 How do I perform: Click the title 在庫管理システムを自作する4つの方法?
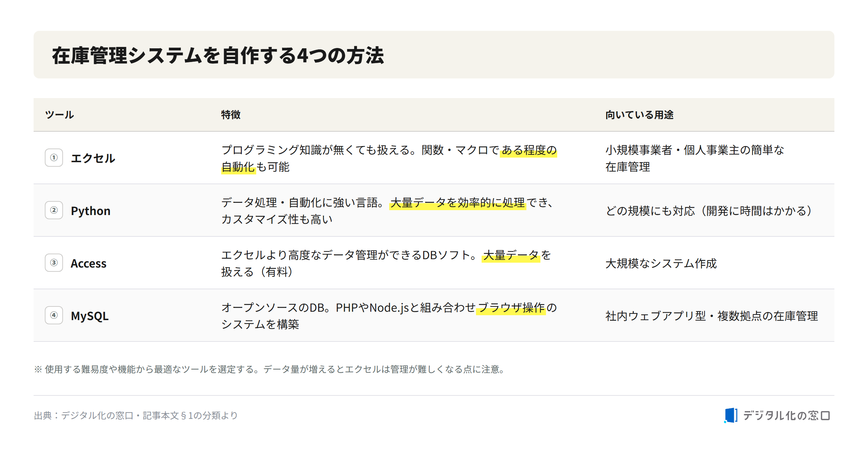(x=218, y=55)
